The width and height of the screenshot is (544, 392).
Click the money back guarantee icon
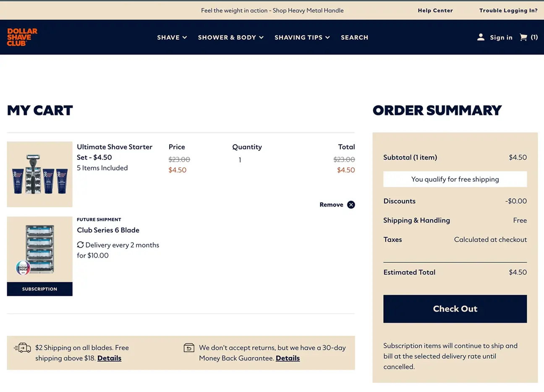point(189,348)
